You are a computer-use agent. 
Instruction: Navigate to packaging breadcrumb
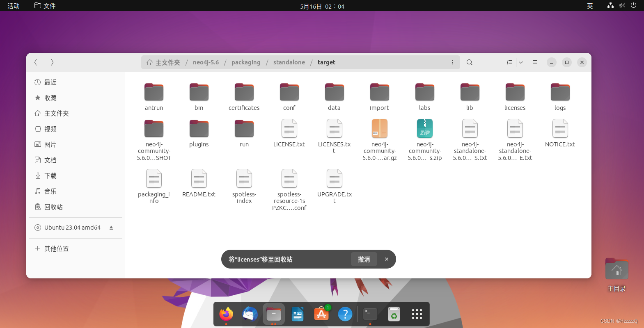pyautogui.click(x=246, y=62)
